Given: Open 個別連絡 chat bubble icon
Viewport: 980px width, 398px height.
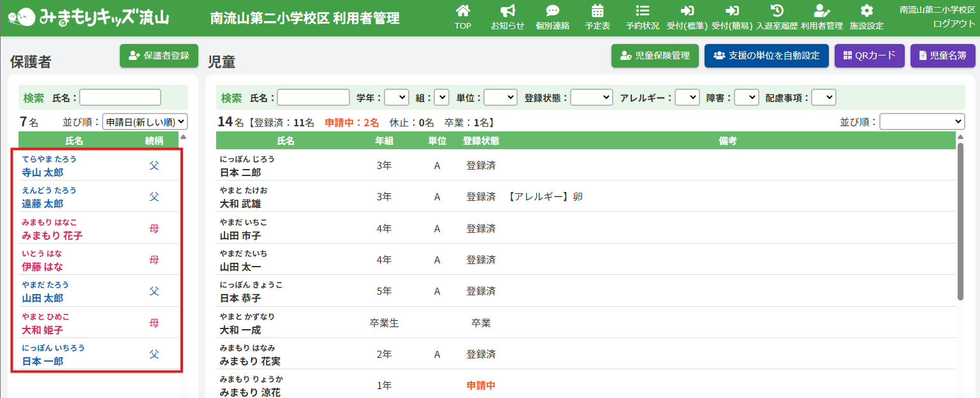Looking at the screenshot, I should (x=552, y=11).
